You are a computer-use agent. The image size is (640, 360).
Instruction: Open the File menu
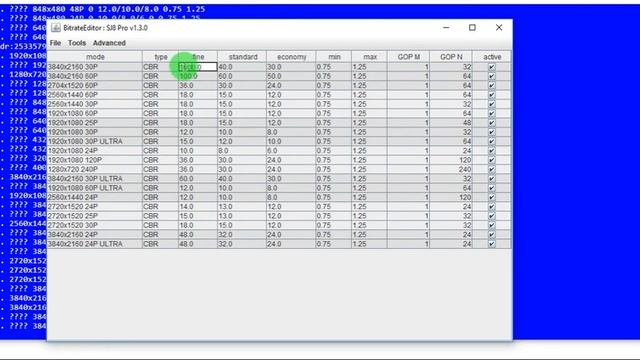(x=55, y=43)
